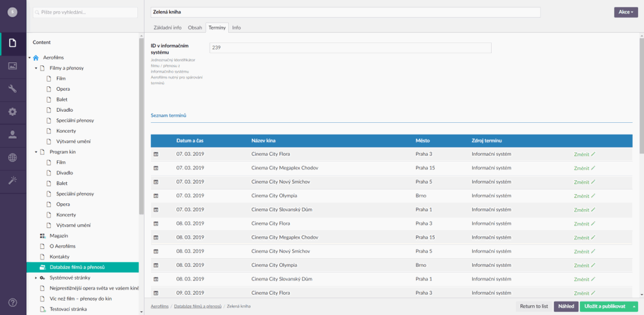Collapse the Filmy a přenosy tree node
644x315 pixels.
coord(36,68)
